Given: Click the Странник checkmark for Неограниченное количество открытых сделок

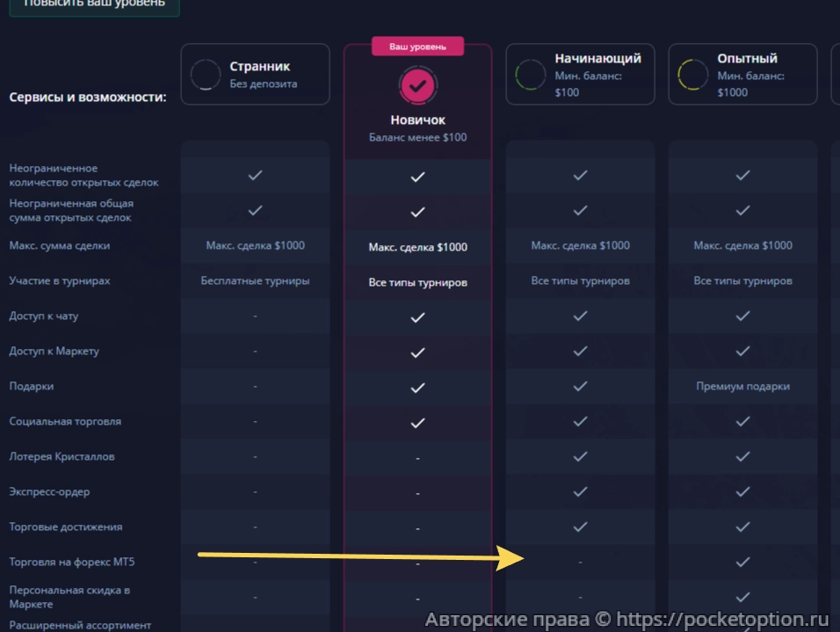Looking at the screenshot, I should click(255, 176).
